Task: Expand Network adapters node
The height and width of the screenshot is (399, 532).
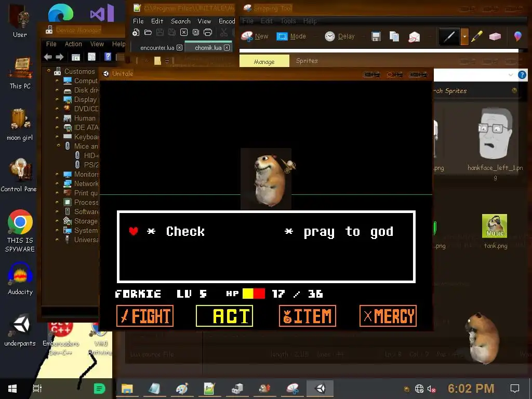Action: pyautogui.click(x=57, y=183)
